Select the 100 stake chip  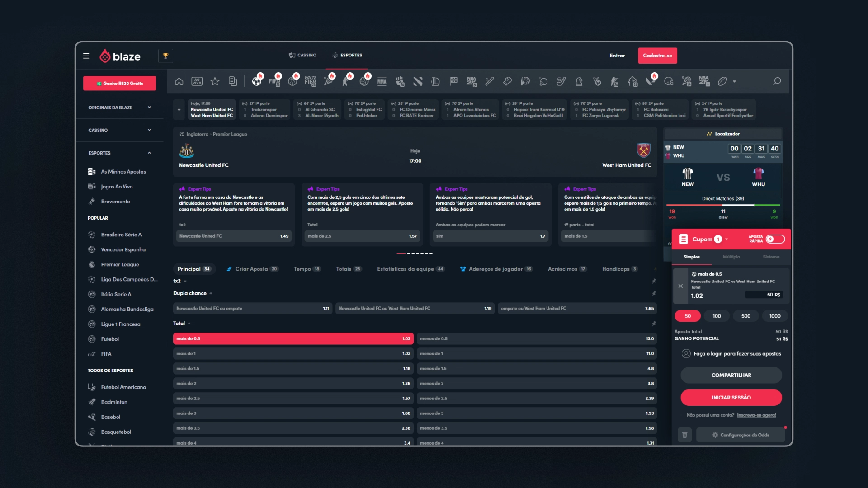point(717,316)
